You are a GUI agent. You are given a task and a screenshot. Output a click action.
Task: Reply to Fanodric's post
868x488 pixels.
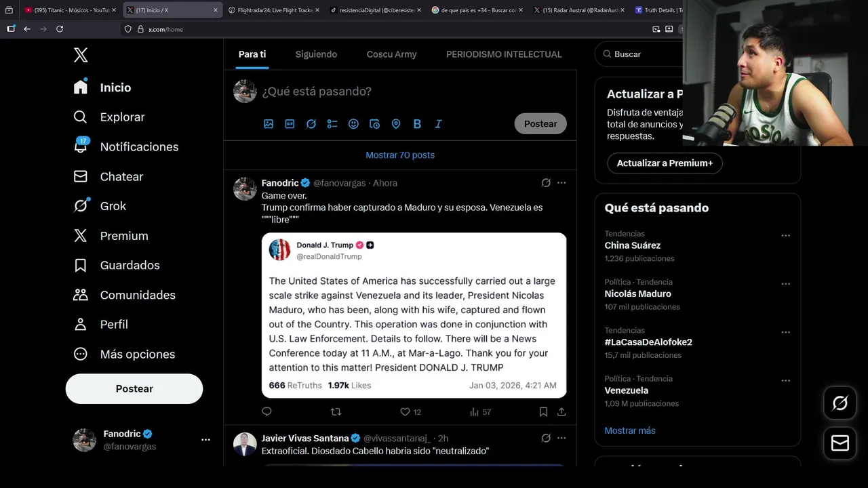[267, 411]
